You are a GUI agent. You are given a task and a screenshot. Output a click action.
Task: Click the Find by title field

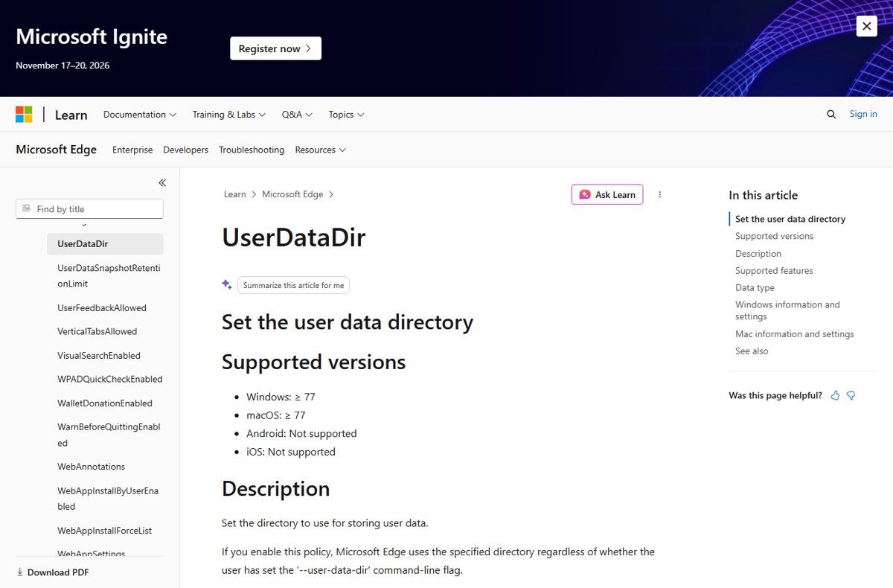click(x=89, y=209)
